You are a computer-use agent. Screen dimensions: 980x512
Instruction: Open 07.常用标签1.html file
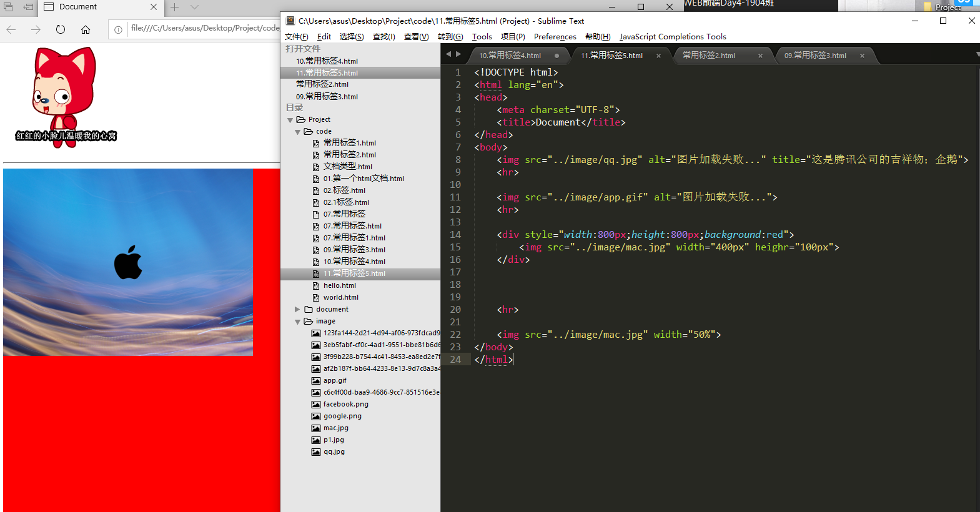click(354, 238)
